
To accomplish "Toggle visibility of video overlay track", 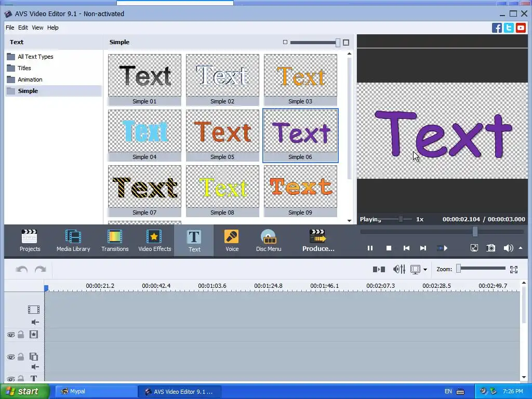I will pyautogui.click(x=11, y=357).
